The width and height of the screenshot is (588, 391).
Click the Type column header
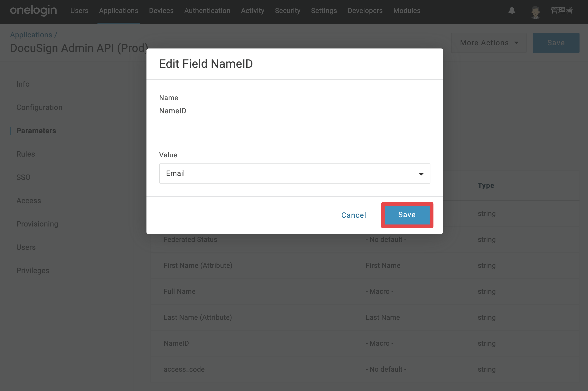pos(486,185)
